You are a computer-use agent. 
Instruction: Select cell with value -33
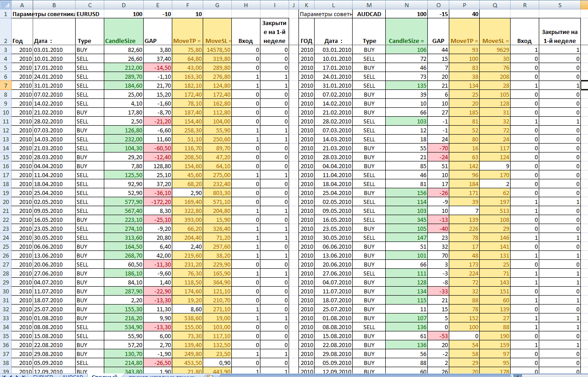click(438, 291)
